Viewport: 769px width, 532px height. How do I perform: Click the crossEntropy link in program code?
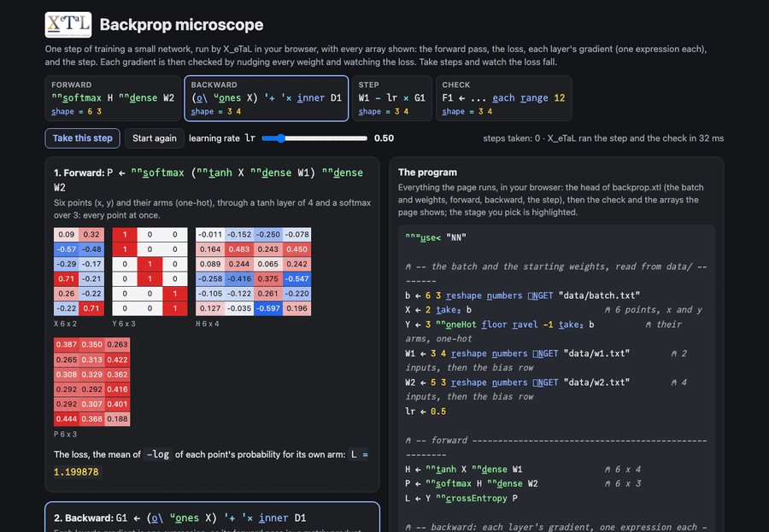472,498
